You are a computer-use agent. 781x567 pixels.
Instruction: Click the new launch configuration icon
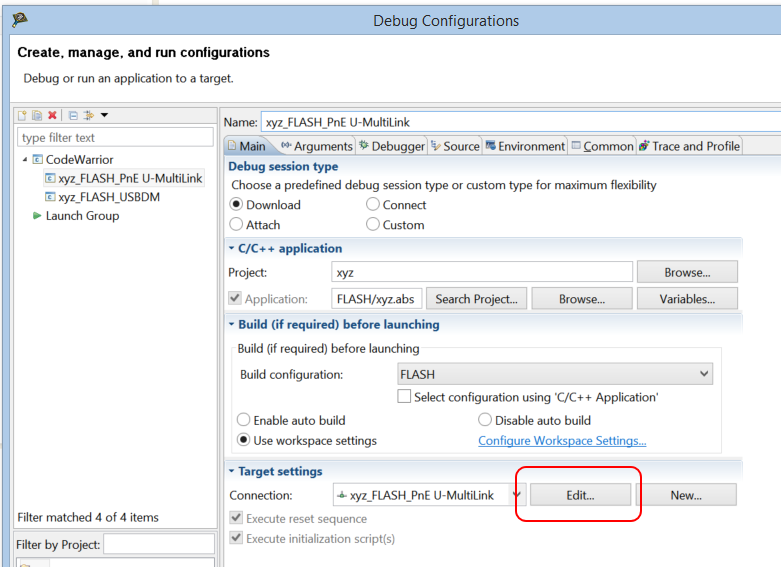[x=22, y=116]
